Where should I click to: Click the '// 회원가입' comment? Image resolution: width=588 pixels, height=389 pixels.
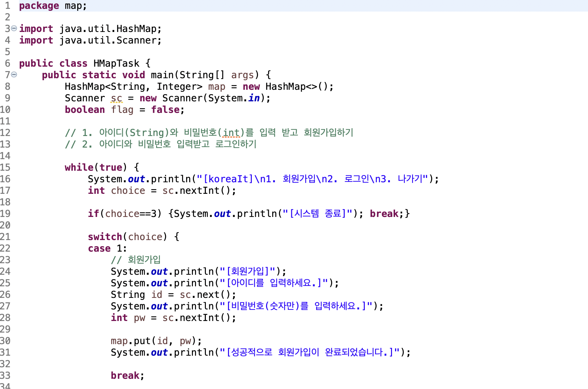click(x=136, y=260)
